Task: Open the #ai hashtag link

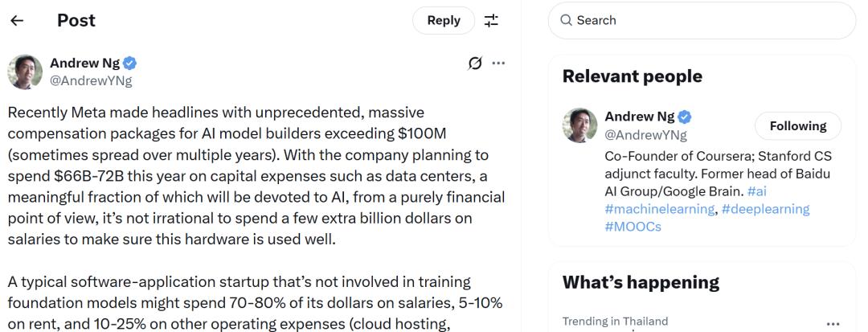Action: click(756, 191)
